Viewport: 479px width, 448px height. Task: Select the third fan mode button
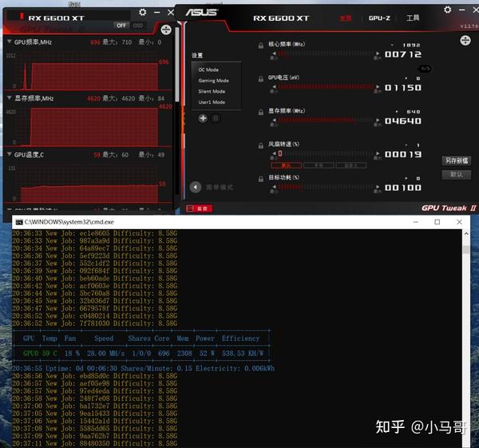[x=351, y=165]
